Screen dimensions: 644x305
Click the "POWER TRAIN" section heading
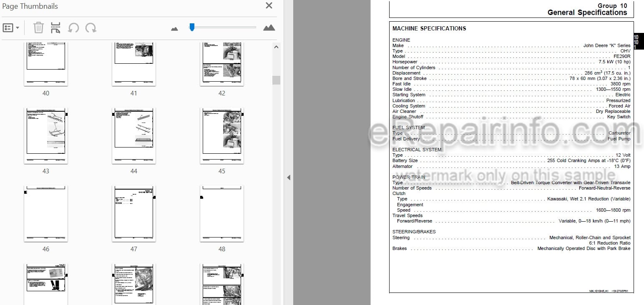[x=409, y=177]
